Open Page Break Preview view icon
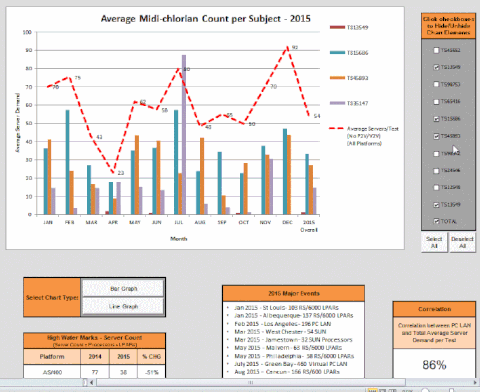Viewport: 480px width, 392px height. pos(392,390)
